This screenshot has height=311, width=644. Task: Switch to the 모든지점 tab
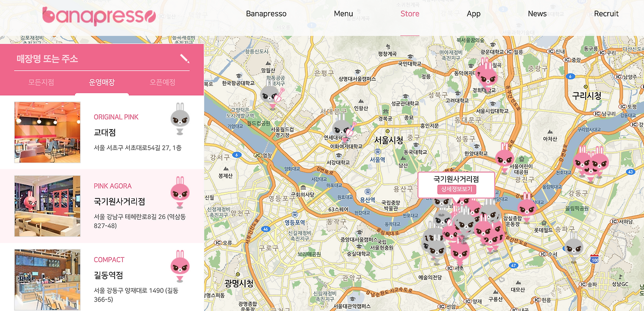(x=41, y=82)
